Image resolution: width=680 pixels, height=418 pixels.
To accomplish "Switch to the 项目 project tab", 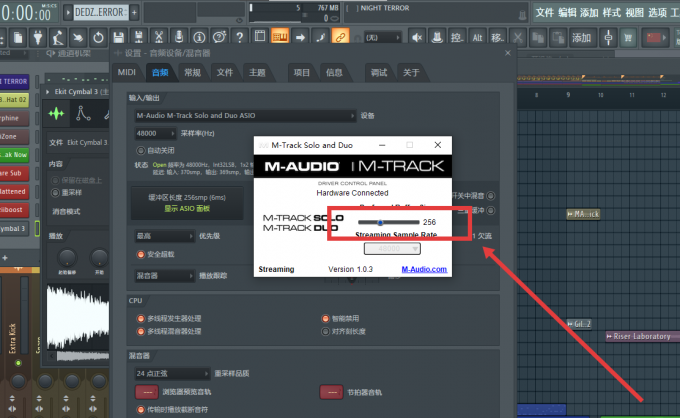I will pos(301,72).
